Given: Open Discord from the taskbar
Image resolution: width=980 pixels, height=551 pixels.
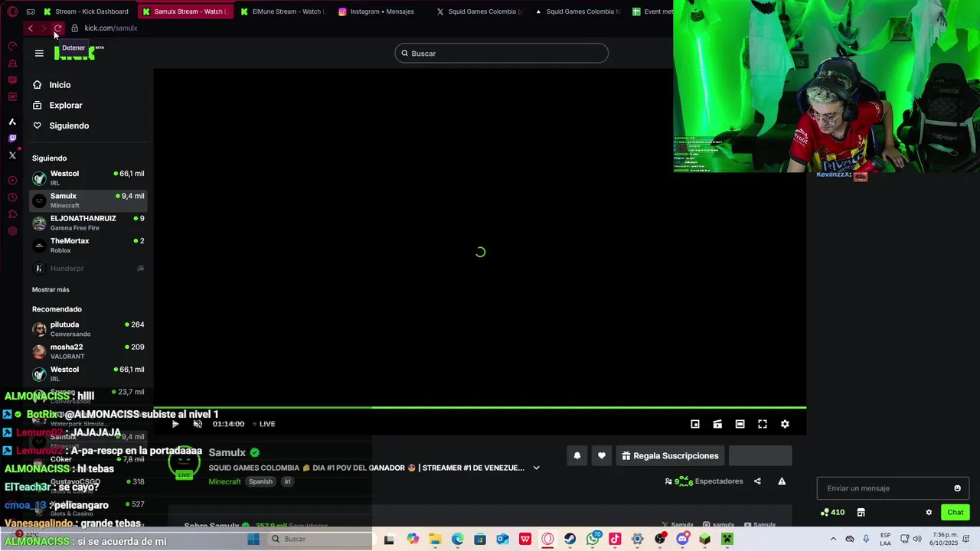Looking at the screenshot, I should pos(682,540).
